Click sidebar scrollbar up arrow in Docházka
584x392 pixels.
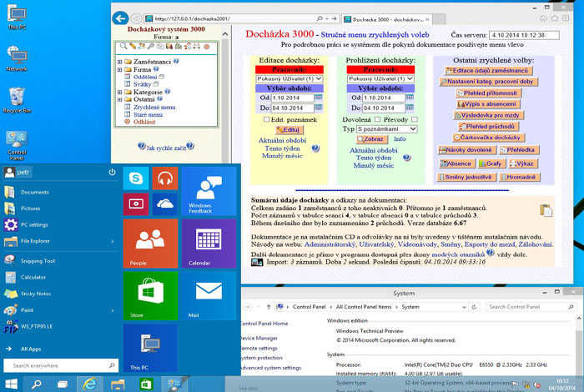pyautogui.click(x=225, y=34)
